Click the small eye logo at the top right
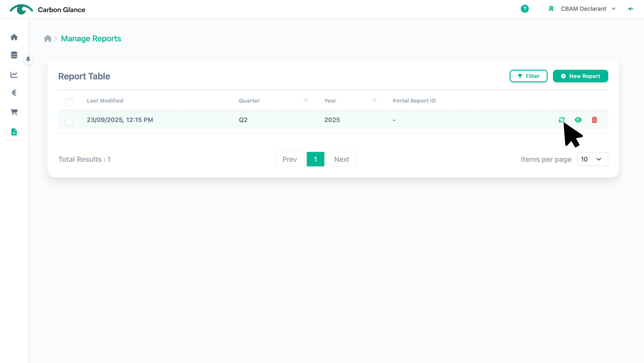 click(630, 9)
